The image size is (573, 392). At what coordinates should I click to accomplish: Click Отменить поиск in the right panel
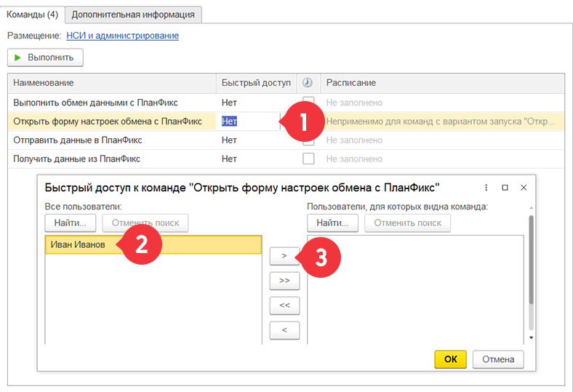pos(407,223)
